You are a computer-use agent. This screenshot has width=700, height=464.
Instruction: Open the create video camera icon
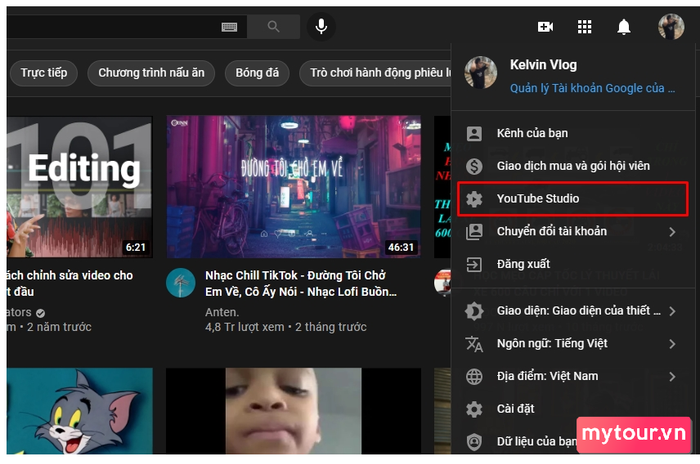tap(545, 27)
